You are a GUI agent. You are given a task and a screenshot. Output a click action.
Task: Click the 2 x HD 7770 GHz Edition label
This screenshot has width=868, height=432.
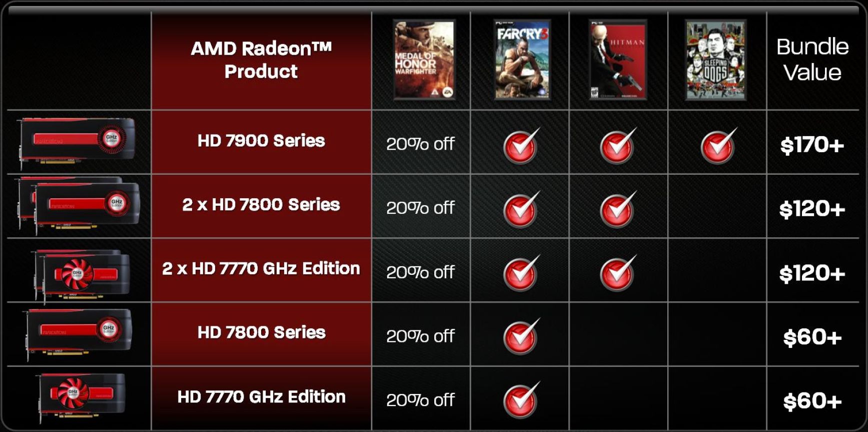point(261,269)
